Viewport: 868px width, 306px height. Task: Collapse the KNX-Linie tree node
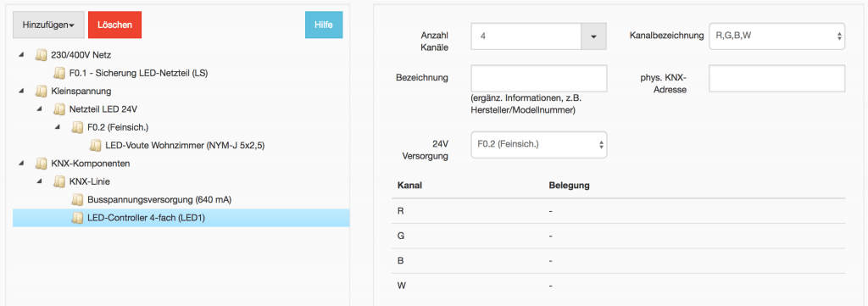tap(39, 181)
